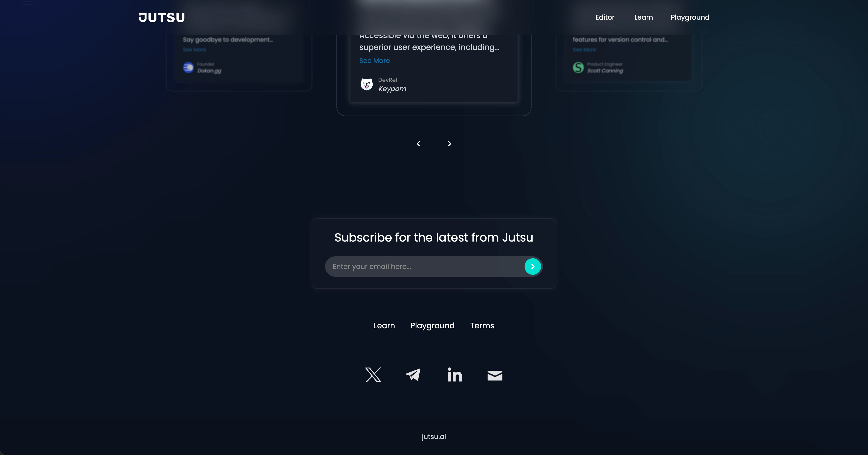This screenshot has width=868, height=455.
Task: Click the DevRel Keypom avatar thumbnail
Action: coord(366,85)
